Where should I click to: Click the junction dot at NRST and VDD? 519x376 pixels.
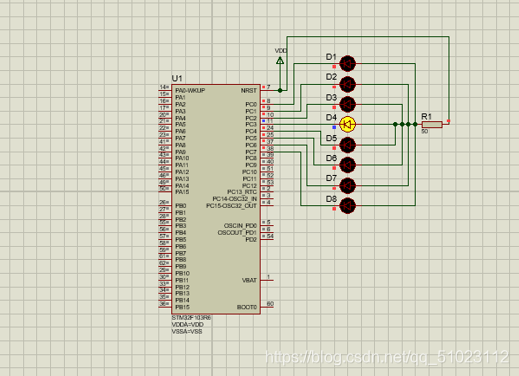pos(280,91)
